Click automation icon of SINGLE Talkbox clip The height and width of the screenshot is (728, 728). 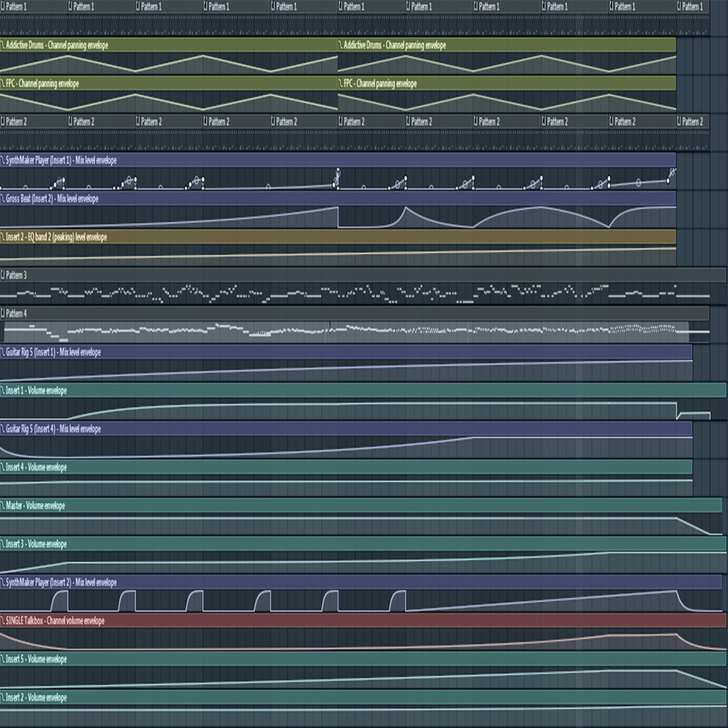[3, 621]
